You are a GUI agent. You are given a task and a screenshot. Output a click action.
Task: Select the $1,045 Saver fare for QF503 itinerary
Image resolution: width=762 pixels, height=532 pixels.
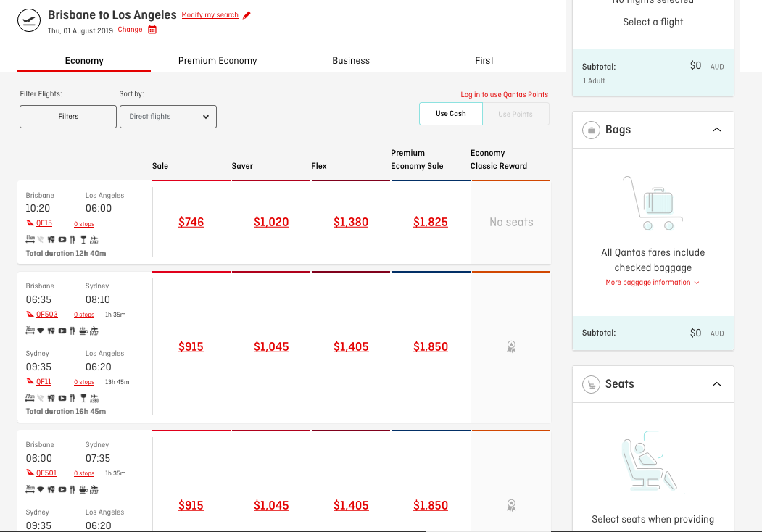pyautogui.click(x=271, y=347)
